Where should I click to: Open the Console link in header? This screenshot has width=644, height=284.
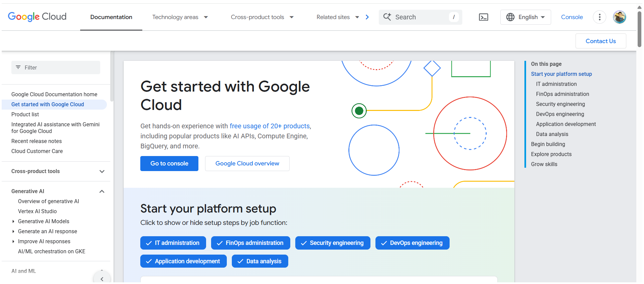click(572, 17)
